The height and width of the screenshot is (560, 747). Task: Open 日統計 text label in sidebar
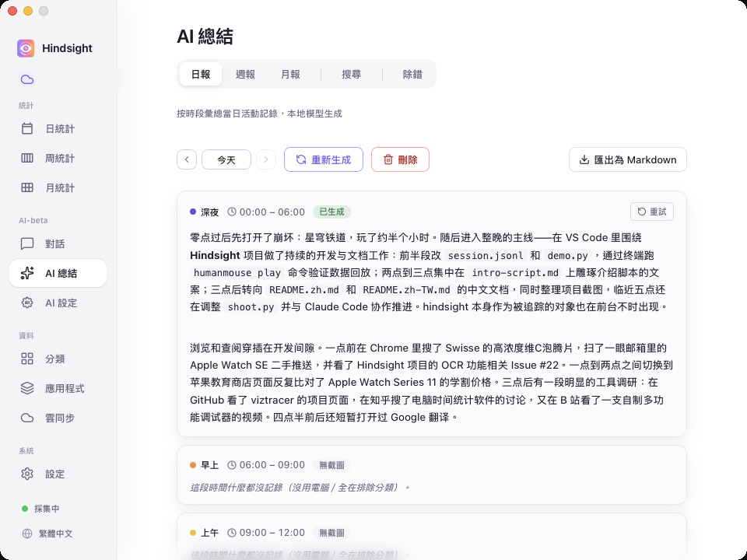[60, 128]
